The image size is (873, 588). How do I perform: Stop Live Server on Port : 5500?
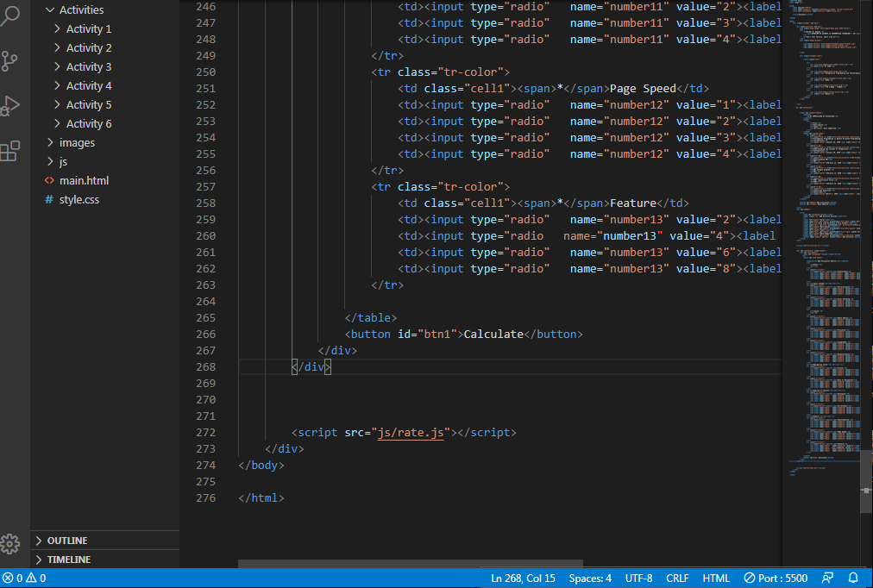coord(776,578)
